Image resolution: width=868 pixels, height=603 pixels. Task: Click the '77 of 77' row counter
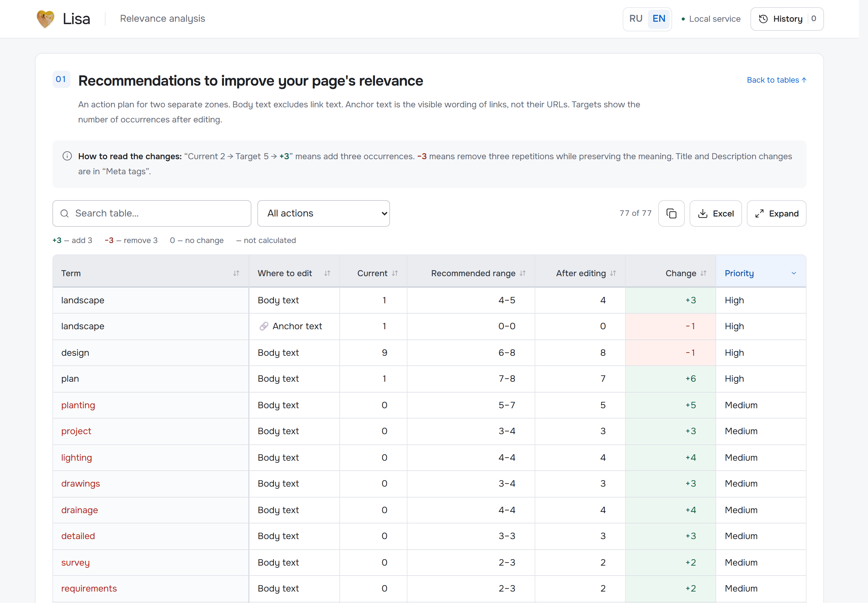coord(635,213)
